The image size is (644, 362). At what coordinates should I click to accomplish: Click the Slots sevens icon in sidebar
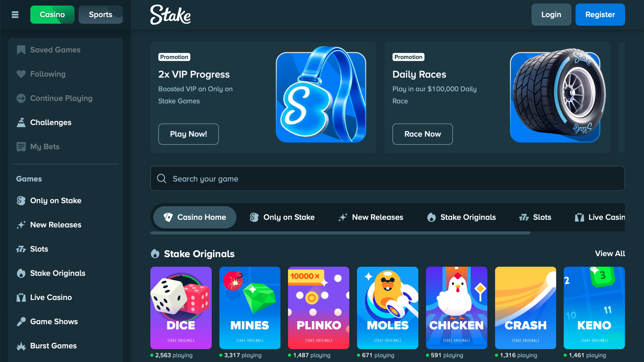pyautogui.click(x=21, y=249)
